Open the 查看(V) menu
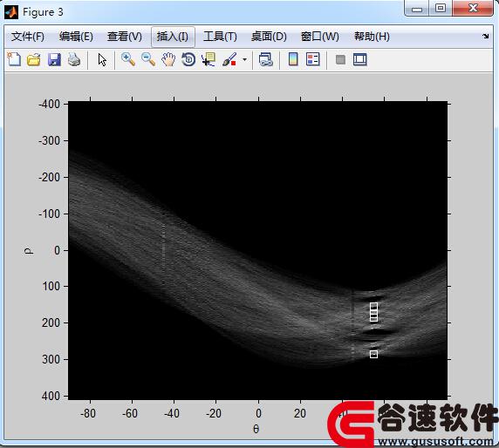Image resolution: width=499 pixels, height=448 pixels. 125,37
